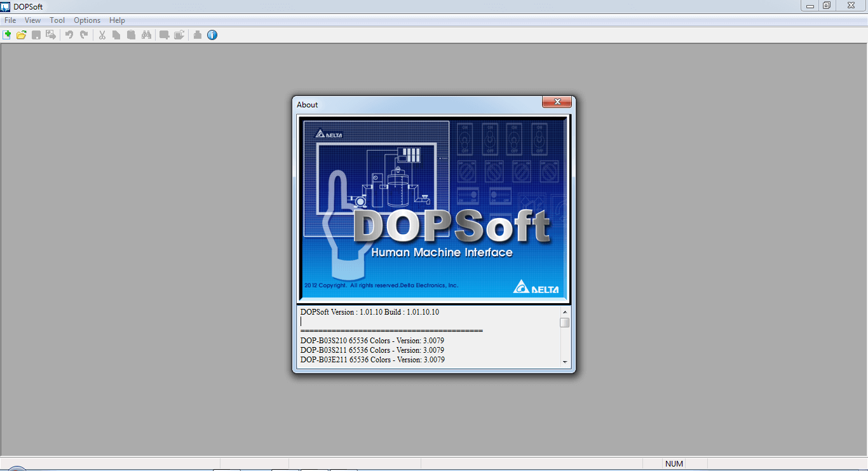Click the version list scroll down arrow
Viewport: 868px width, 471px height.
coord(565,362)
